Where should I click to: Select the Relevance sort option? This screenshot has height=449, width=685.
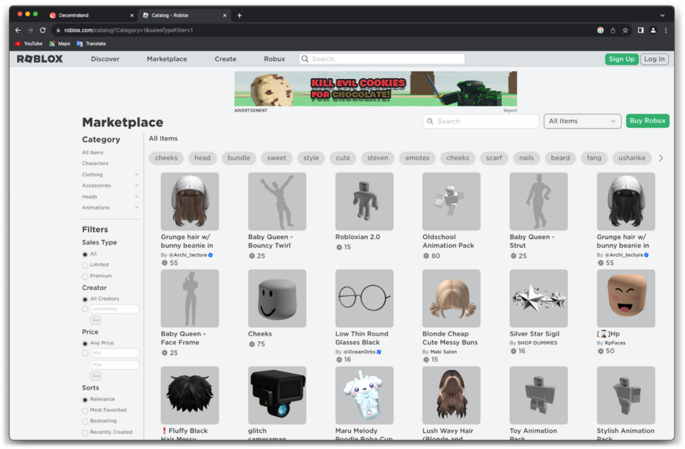click(85, 400)
